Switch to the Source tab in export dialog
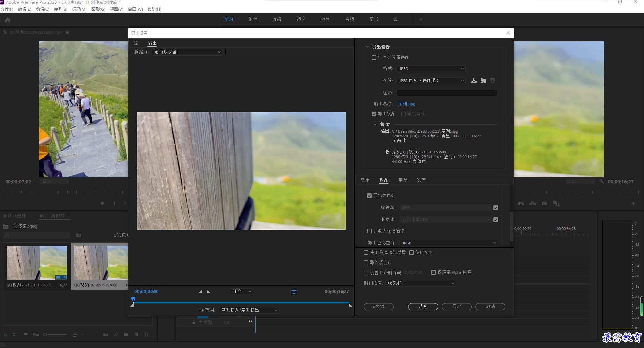Image resolution: width=644 pixels, height=348 pixels. (136, 43)
